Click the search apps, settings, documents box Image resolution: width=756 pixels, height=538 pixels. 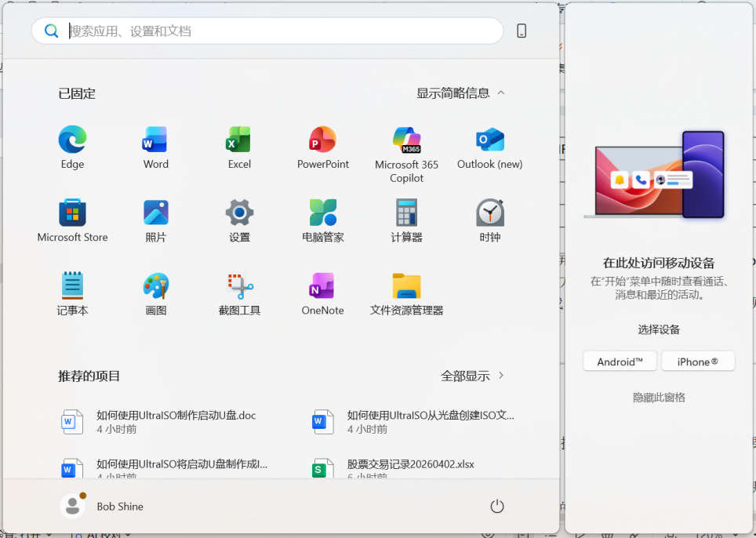pyautogui.click(x=267, y=31)
